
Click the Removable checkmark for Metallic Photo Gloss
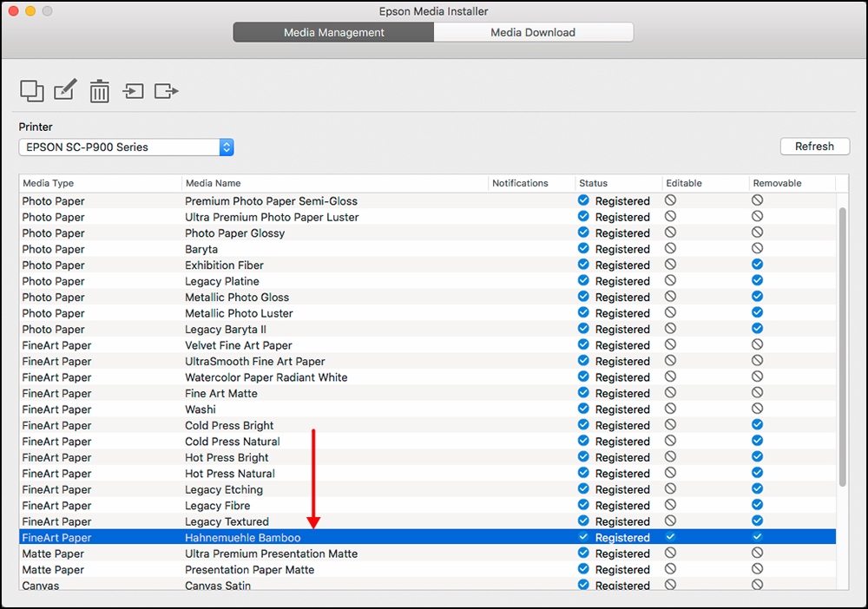(x=757, y=297)
